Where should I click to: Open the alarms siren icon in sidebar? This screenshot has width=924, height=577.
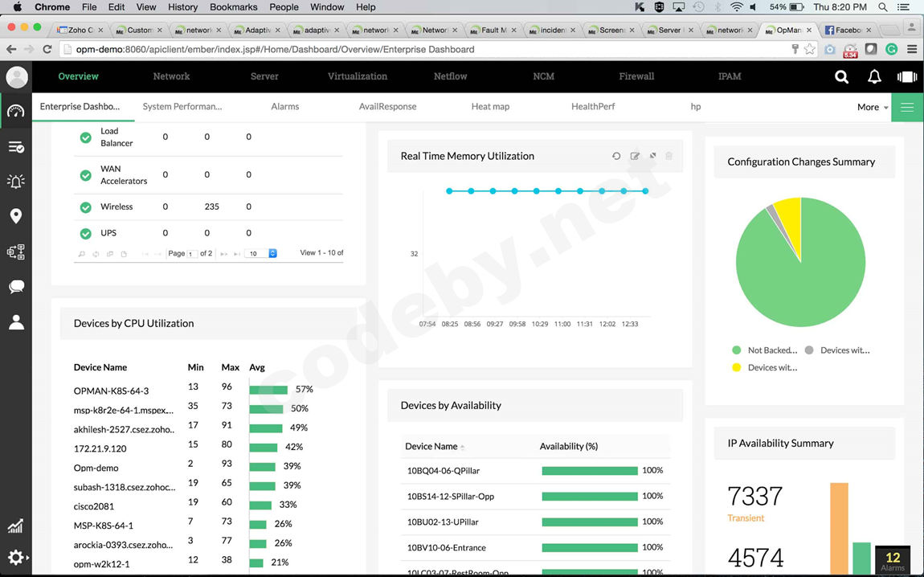point(16,181)
